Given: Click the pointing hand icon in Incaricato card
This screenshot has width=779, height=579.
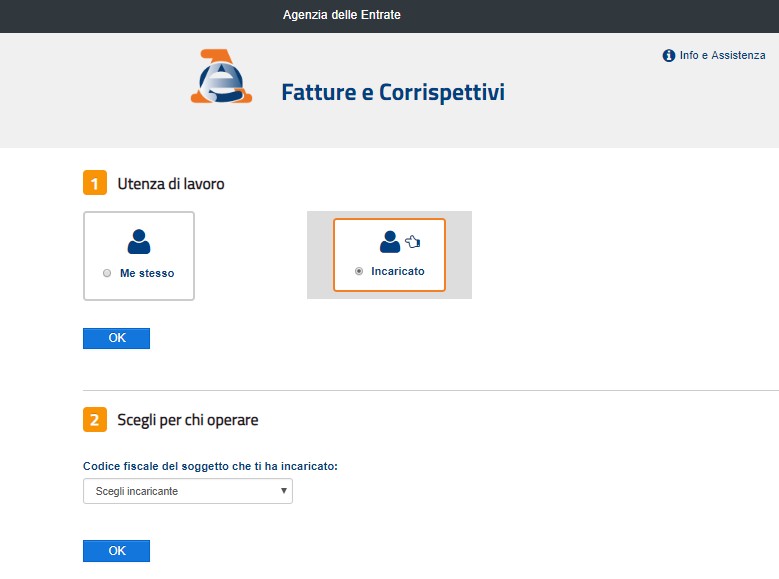Looking at the screenshot, I should [x=412, y=242].
